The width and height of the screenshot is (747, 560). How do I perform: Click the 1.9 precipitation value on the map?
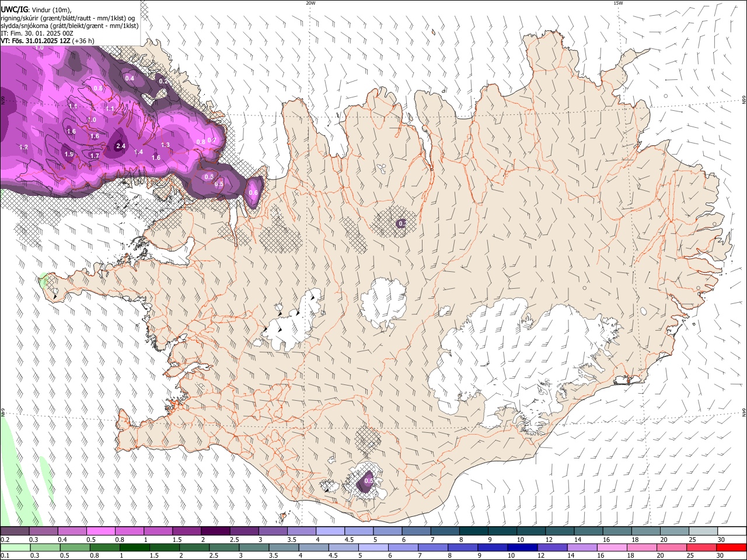[69, 154]
